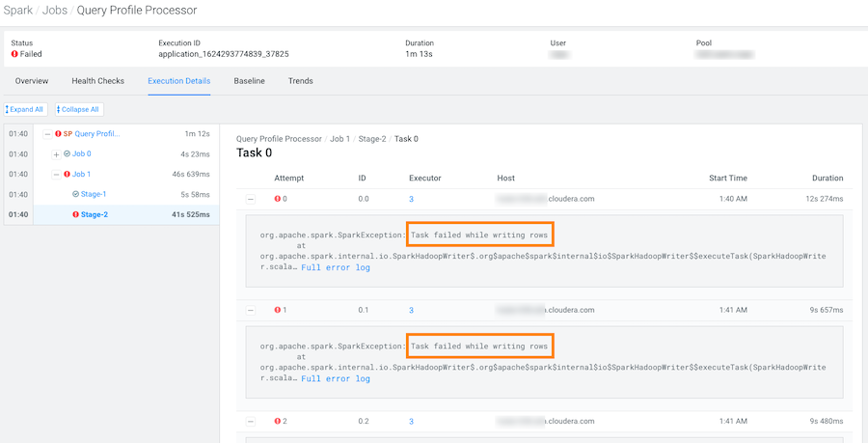Open executor 3 link for attempt 0.0
868x443 pixels.
(x=411, y=199)
